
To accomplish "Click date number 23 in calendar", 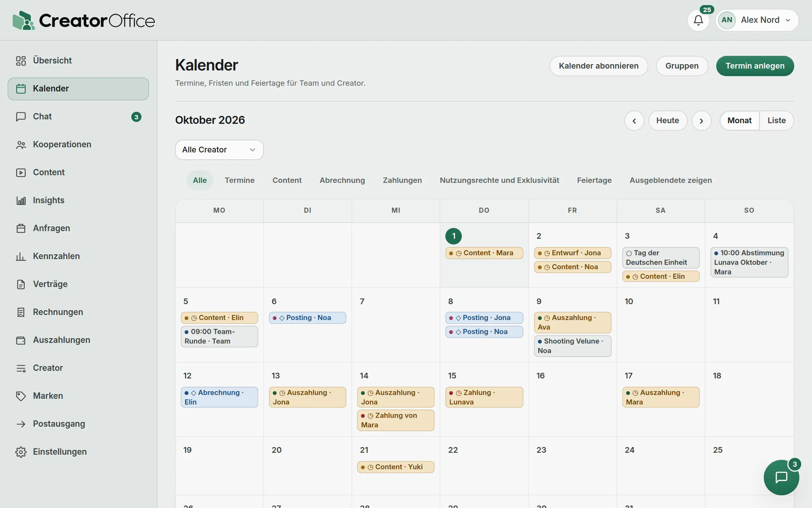I will [541, 450].
